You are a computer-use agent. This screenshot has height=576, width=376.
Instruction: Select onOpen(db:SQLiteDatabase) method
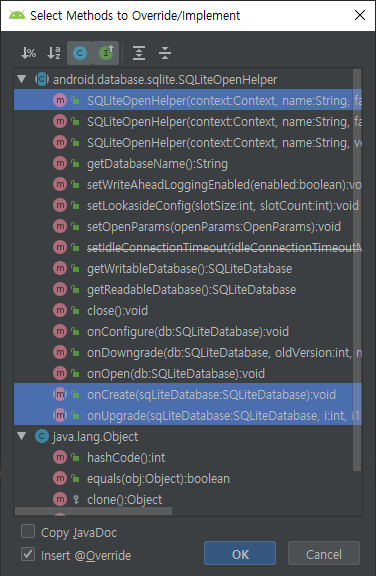(x=188, y=373)
